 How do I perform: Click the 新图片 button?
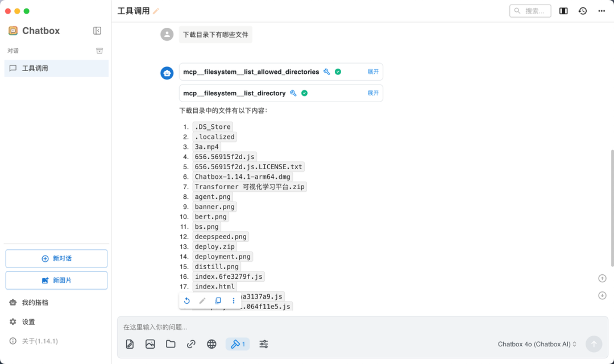coord(56,280)
